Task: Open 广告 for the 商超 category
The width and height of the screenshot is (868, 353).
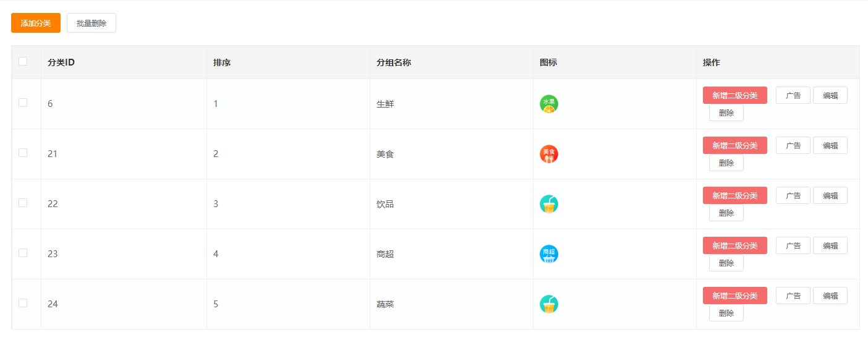Action: 793,245
